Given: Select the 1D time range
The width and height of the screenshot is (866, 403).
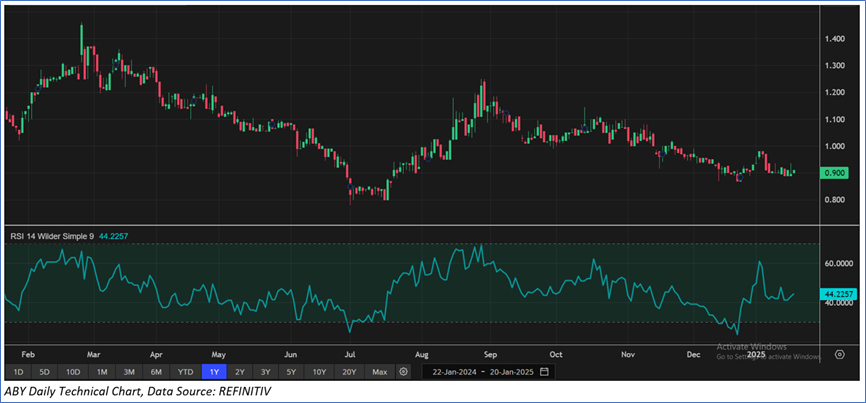Looking at the screenshot, I should (x=18, y=371).
